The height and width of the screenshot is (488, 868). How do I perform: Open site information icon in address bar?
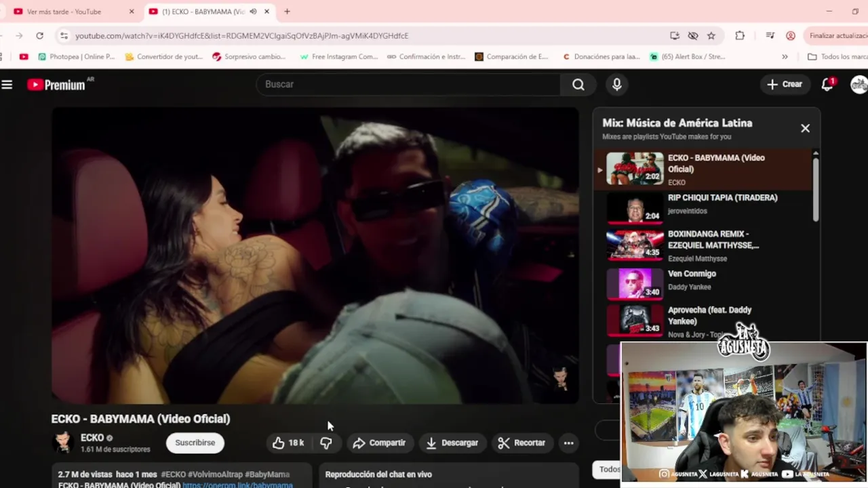(x=64, y=36)
